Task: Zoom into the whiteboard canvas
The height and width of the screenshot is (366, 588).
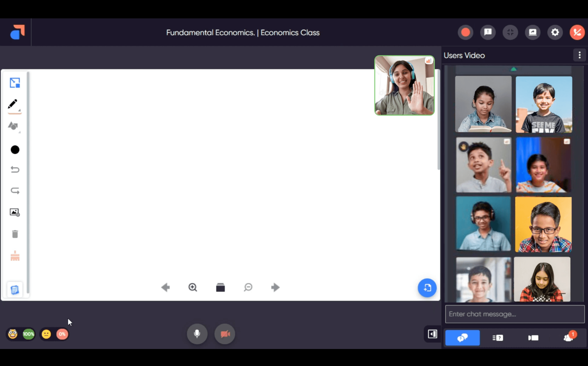Action: (x=192, y=287)
